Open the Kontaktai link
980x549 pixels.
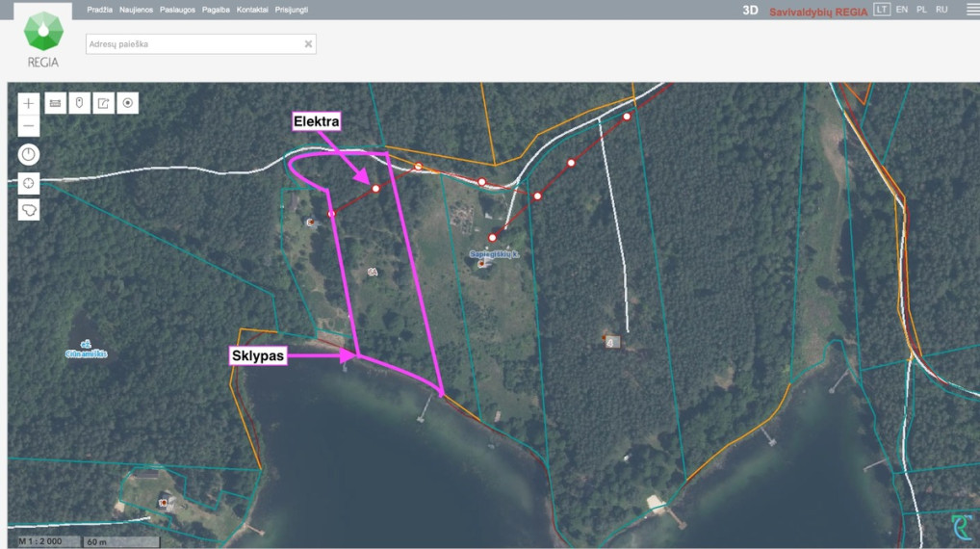pos(252,10)
